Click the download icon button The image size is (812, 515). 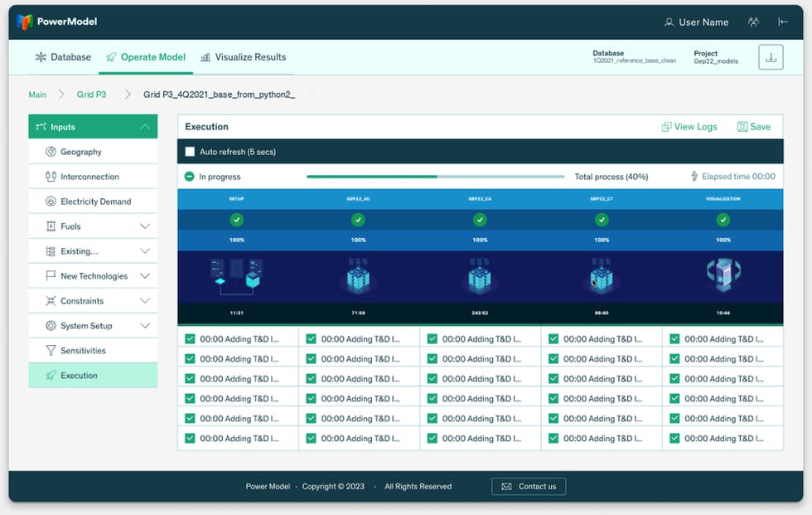[771, 57]
